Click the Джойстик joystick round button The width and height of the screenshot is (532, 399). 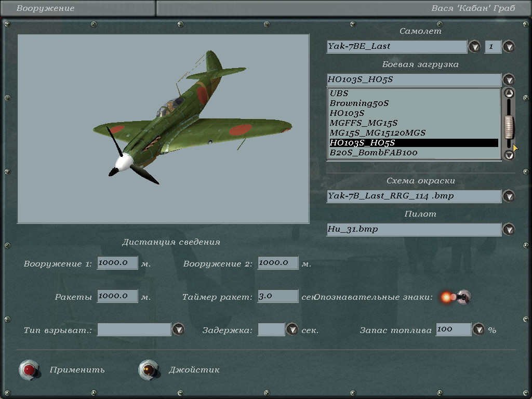click(x=149, y=370)
